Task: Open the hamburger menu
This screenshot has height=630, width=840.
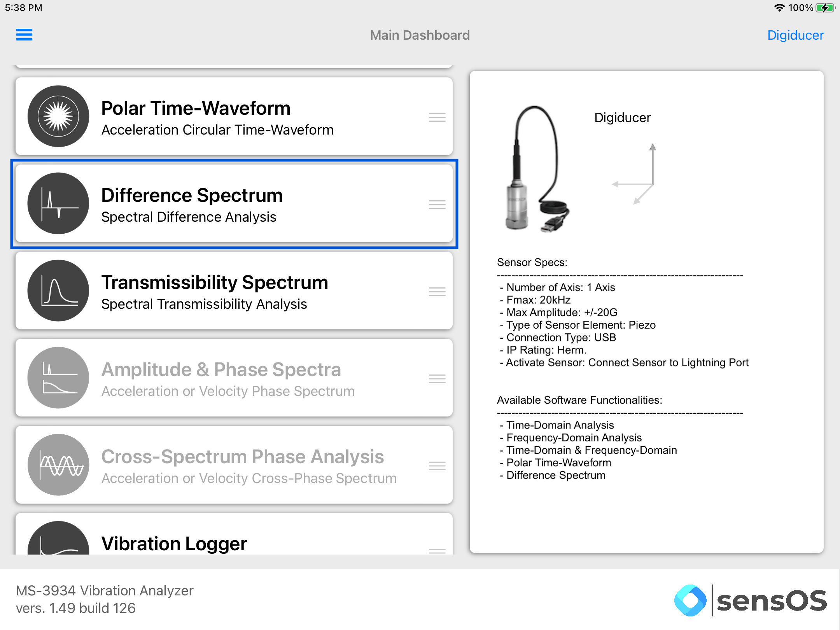Action: point(24,35)
